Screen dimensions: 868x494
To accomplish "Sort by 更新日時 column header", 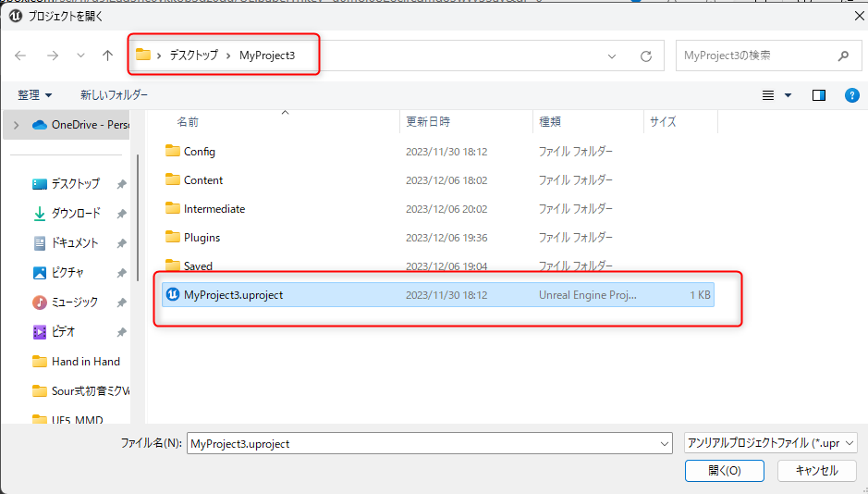I will 428,122.
